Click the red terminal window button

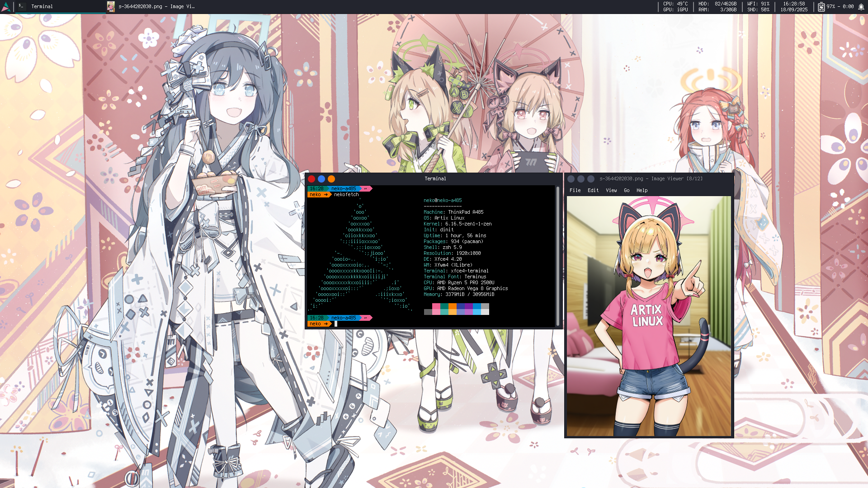tap(311, 179)
